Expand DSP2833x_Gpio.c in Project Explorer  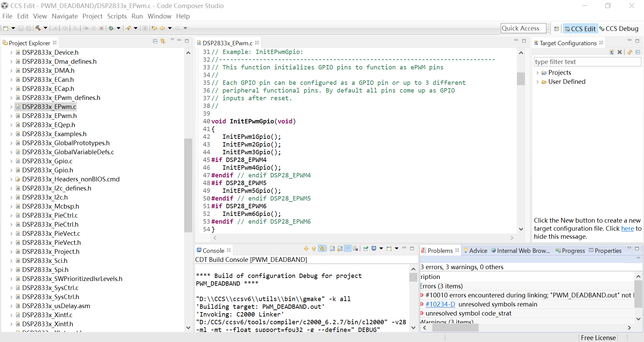point(11,161)
